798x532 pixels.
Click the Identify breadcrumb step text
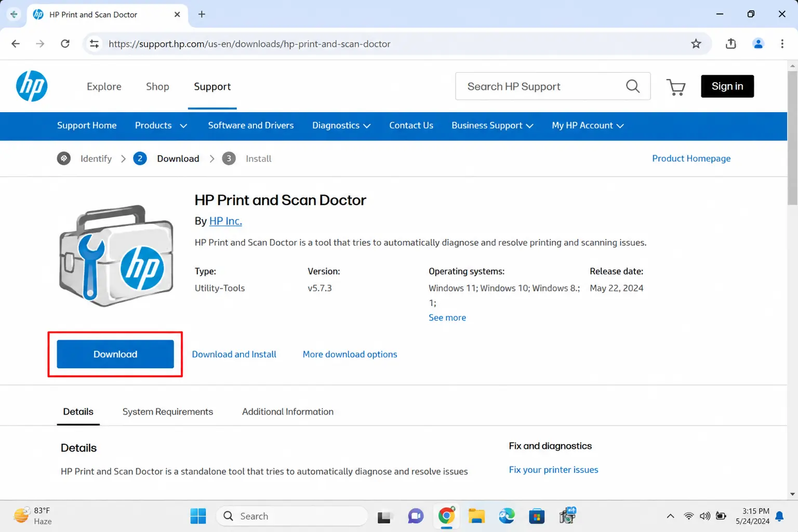tap(96, 158)
